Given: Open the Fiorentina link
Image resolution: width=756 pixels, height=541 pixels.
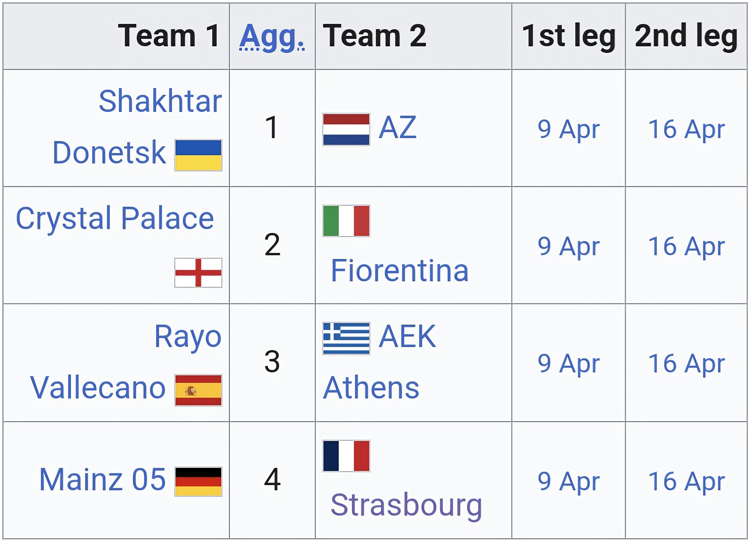Looking at the screenshot, I should coord(399,271).
